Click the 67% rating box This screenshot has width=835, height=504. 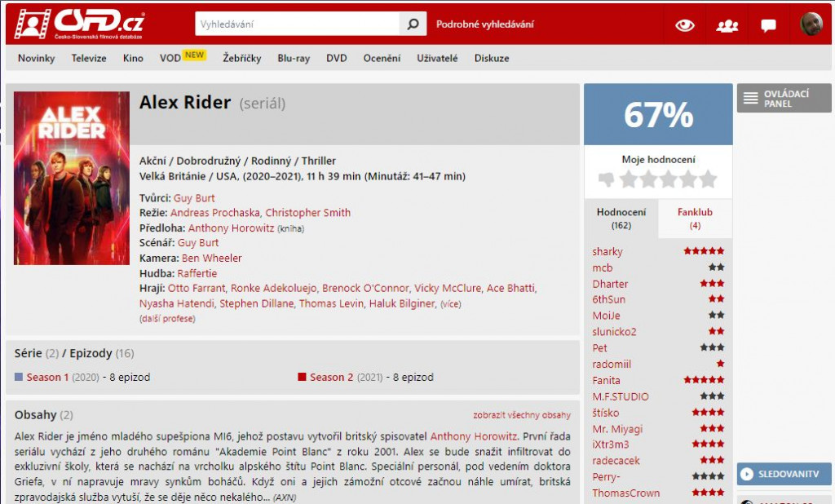click(658, 114)
